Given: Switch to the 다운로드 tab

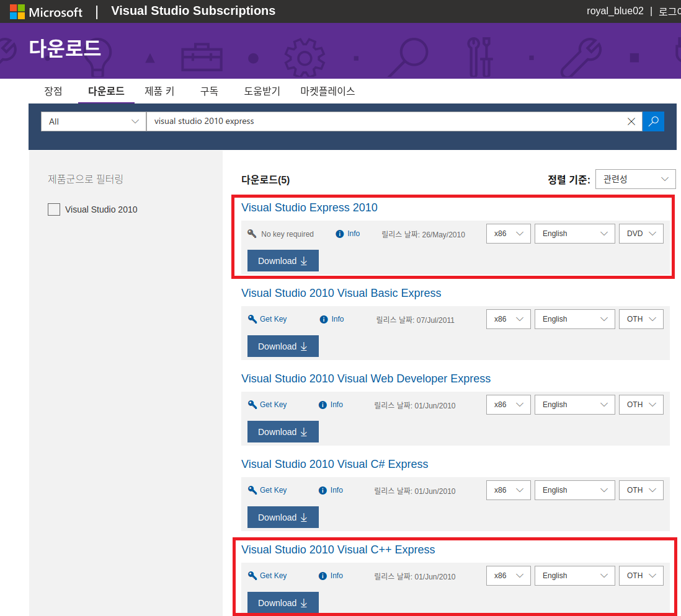Looking at the screenshot, I should (x=106, y=91).
